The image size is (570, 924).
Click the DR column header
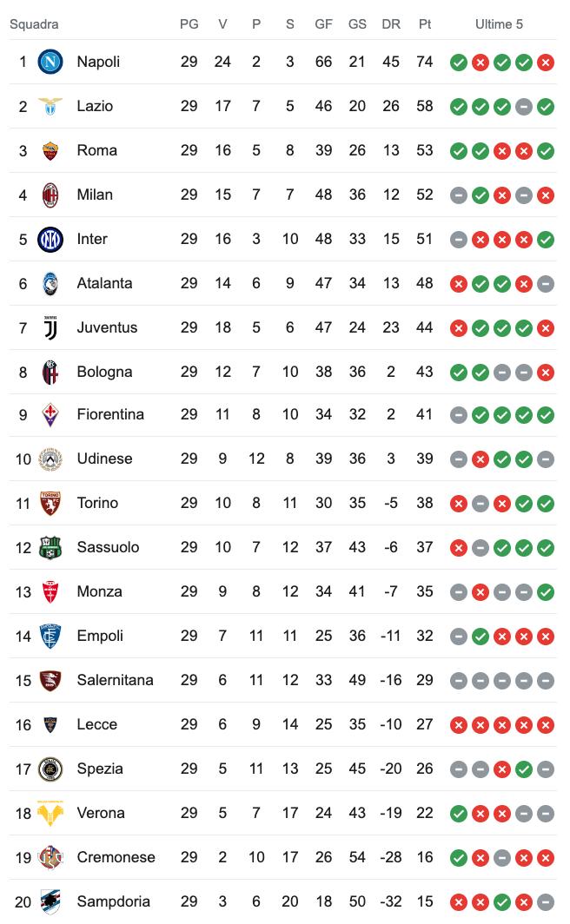tap(391, 24)
